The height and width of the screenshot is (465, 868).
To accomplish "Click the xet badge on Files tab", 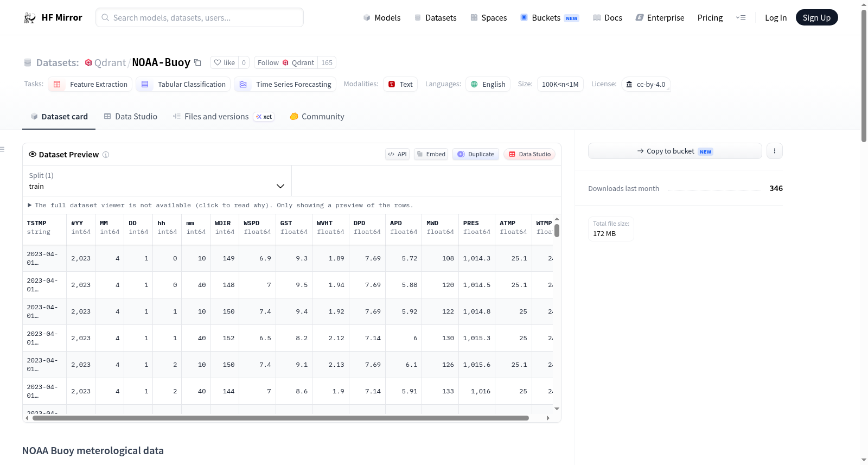I will [x=264, y=117].
